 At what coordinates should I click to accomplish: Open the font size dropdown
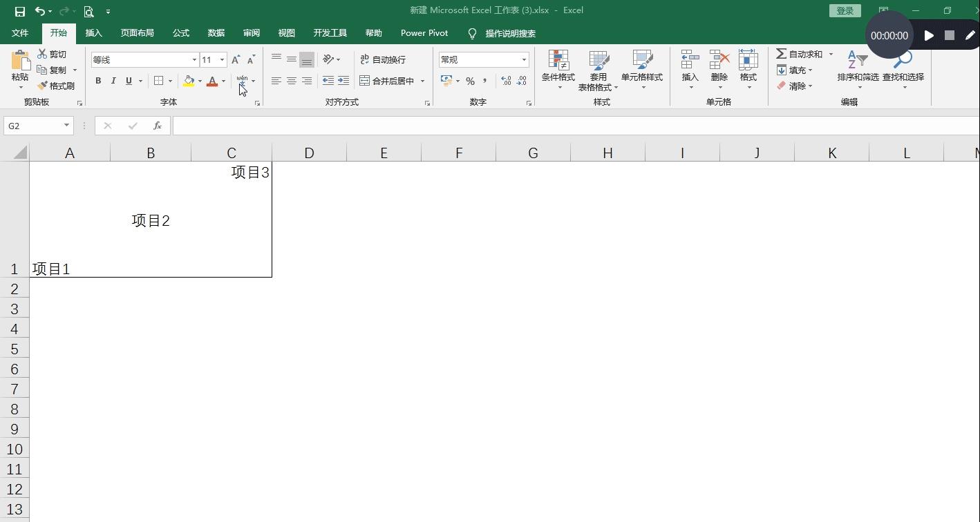223,59
